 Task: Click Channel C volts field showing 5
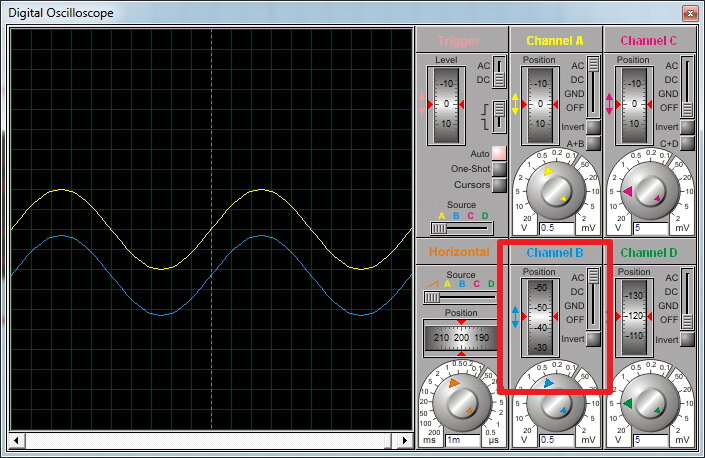click(651, 228)
